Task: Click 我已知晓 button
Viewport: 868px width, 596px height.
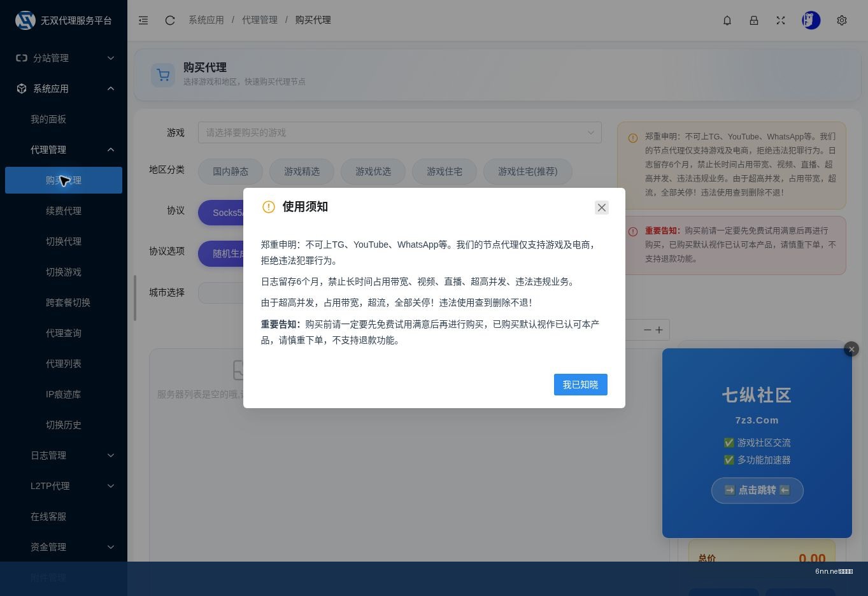Action: pos(581,385)
